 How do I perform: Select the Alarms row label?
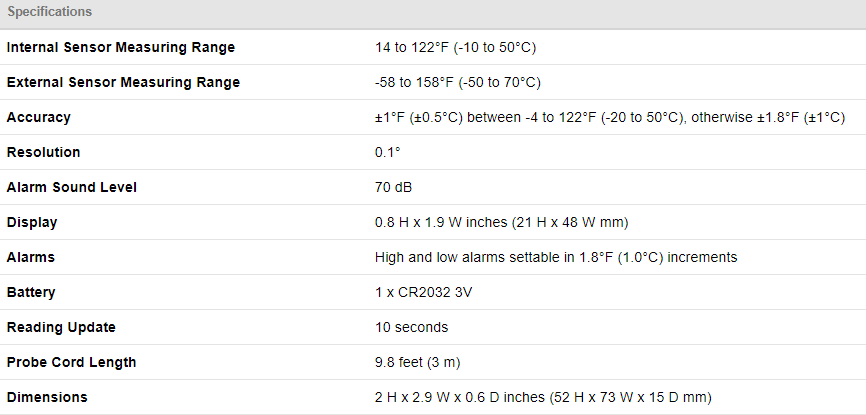pyautogui.click(x=31, y=257)
